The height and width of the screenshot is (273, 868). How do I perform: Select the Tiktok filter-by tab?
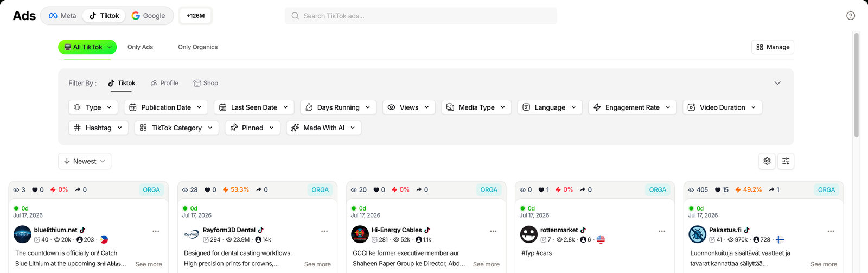pyautogui.click(x=122, y=83)
